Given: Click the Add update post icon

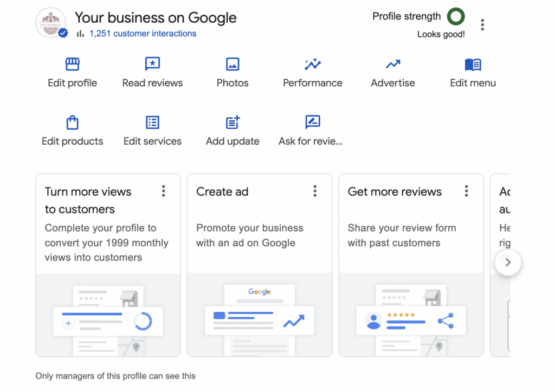Looking at the screenshot, I should coord(233,122).
